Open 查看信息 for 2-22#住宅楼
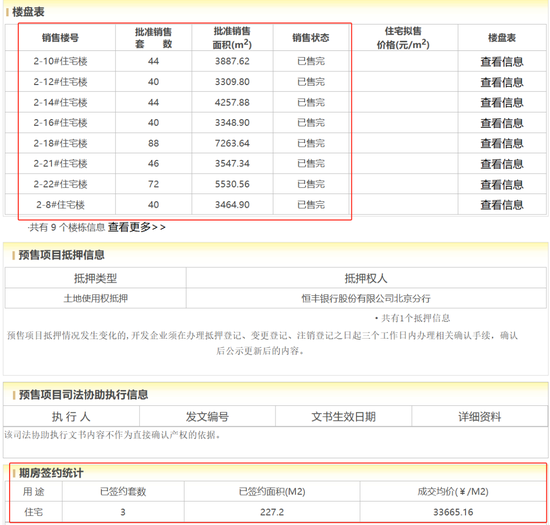This screenshot has width=550, height=525. point(502,184)
